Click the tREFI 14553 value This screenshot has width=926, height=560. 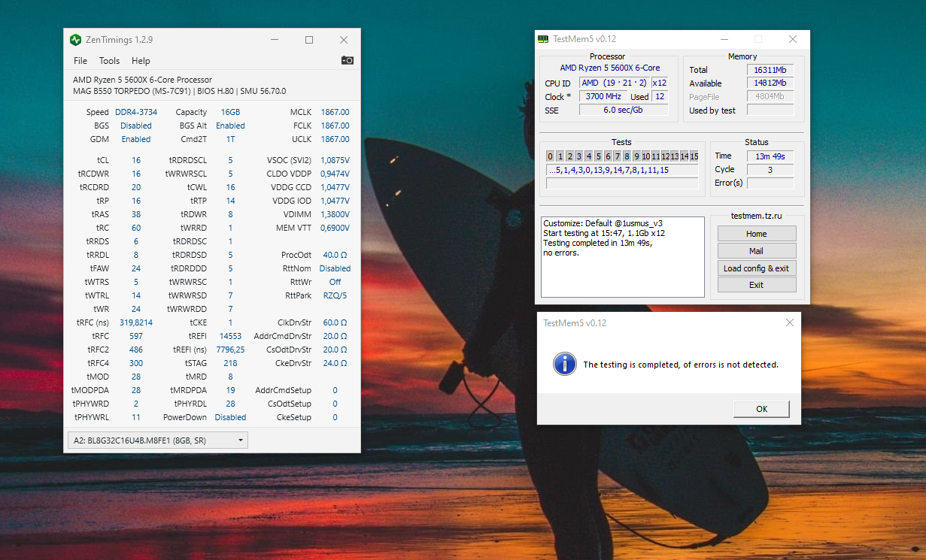pyautogui.click(x=230, y=336)
